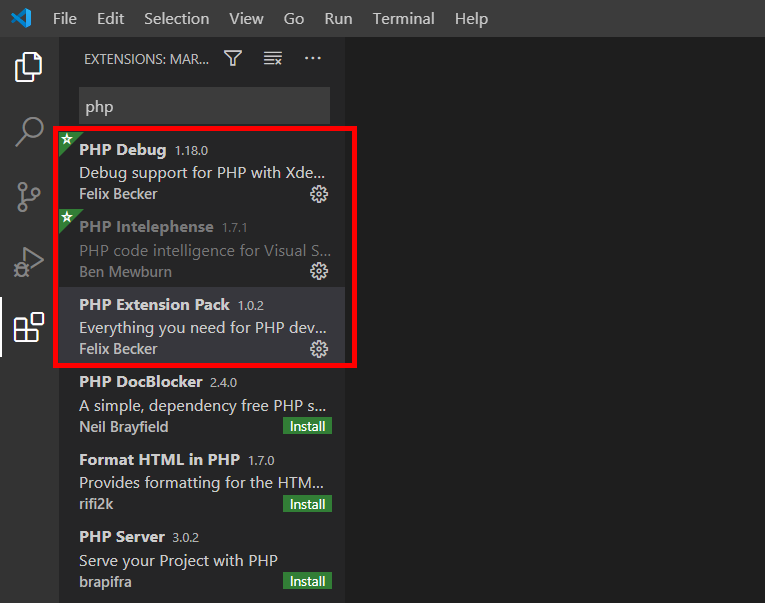Open the Search view in activity bar
The image size is (765, 603).
[28, 132]
